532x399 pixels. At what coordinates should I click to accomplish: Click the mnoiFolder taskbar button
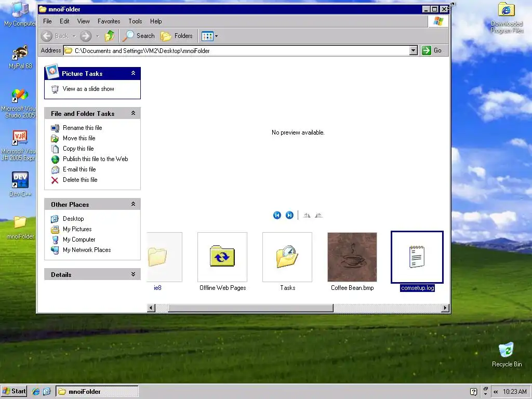[x=97, y=392]
